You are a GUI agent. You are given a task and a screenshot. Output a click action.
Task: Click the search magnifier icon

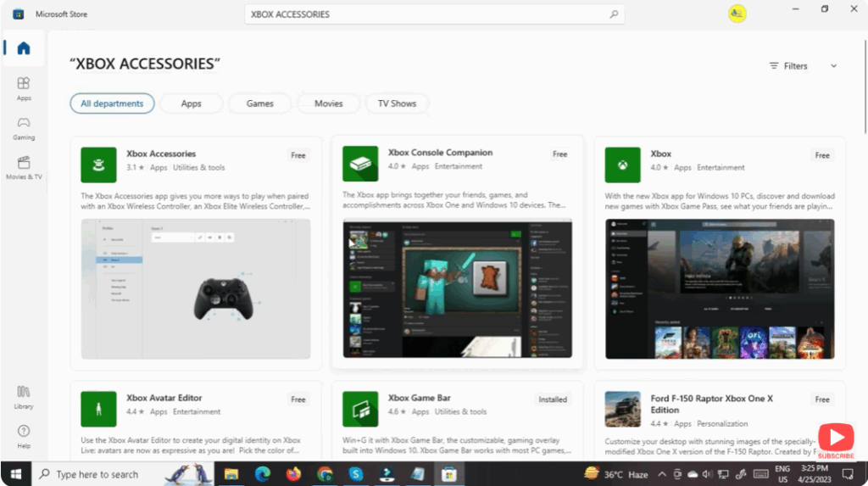[614, 14]
